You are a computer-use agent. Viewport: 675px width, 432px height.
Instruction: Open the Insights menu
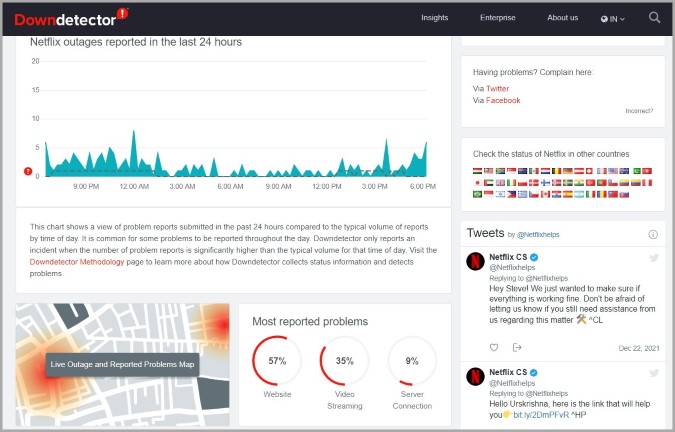[x=434, y=18]
